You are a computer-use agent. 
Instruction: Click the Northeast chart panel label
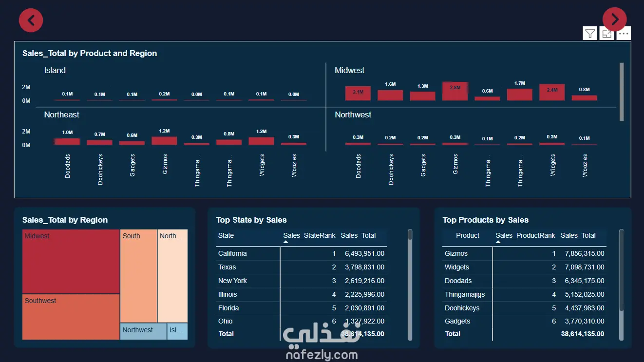(61, 114)
